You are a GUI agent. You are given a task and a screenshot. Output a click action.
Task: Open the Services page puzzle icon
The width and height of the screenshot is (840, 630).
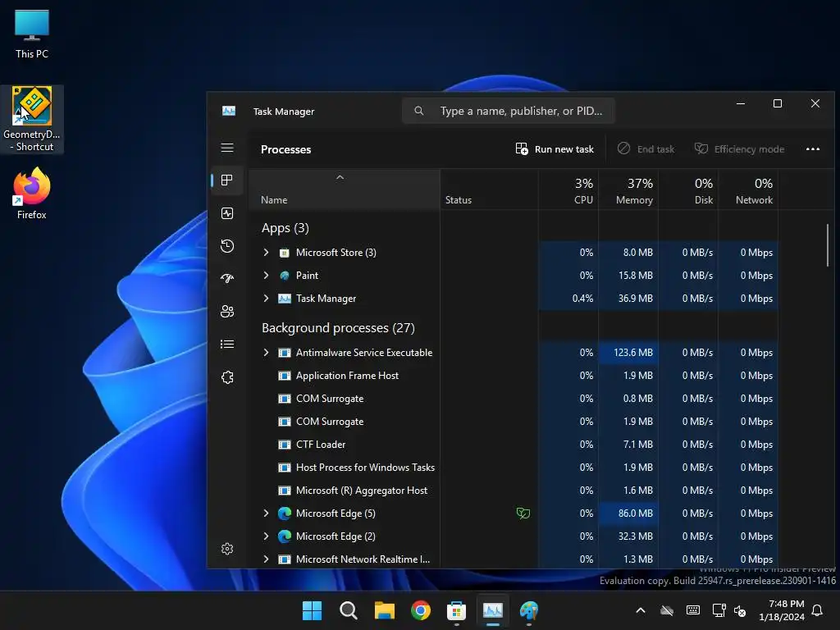click(x=227, y=377)
